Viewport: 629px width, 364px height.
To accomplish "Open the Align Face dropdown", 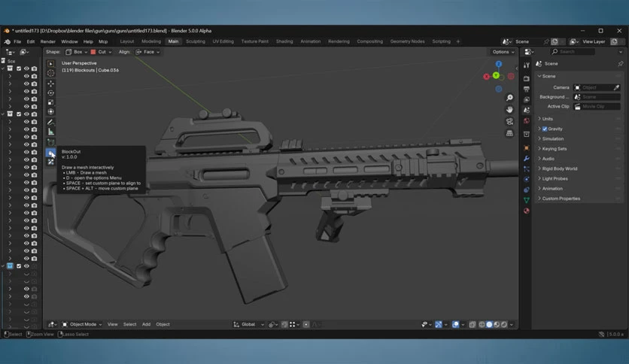I will coord(147,52).
